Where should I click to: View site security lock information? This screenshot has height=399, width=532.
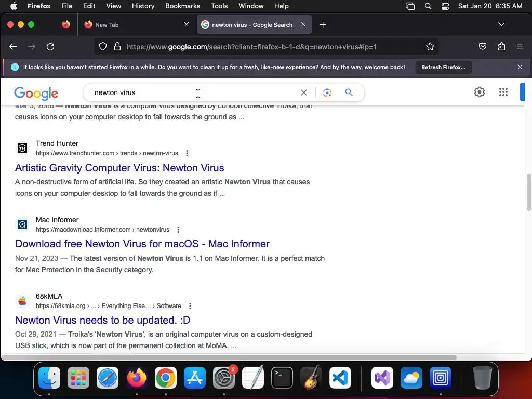(x=117, y=46)
